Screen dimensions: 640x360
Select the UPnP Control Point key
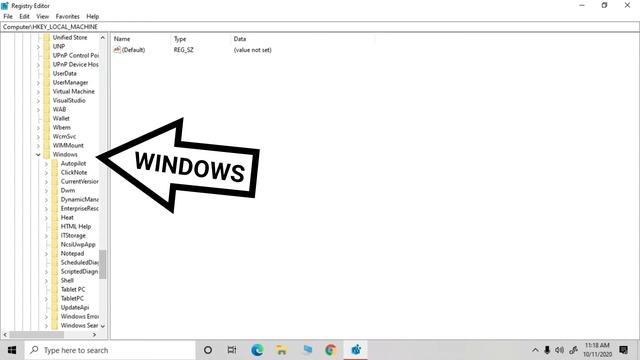coord(76,56)
